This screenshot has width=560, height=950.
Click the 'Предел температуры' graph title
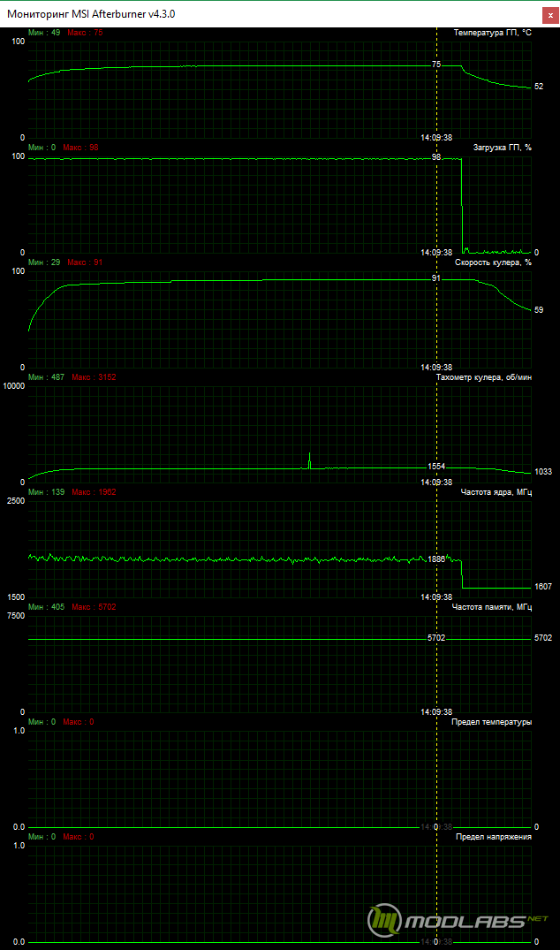pos(491,722)
